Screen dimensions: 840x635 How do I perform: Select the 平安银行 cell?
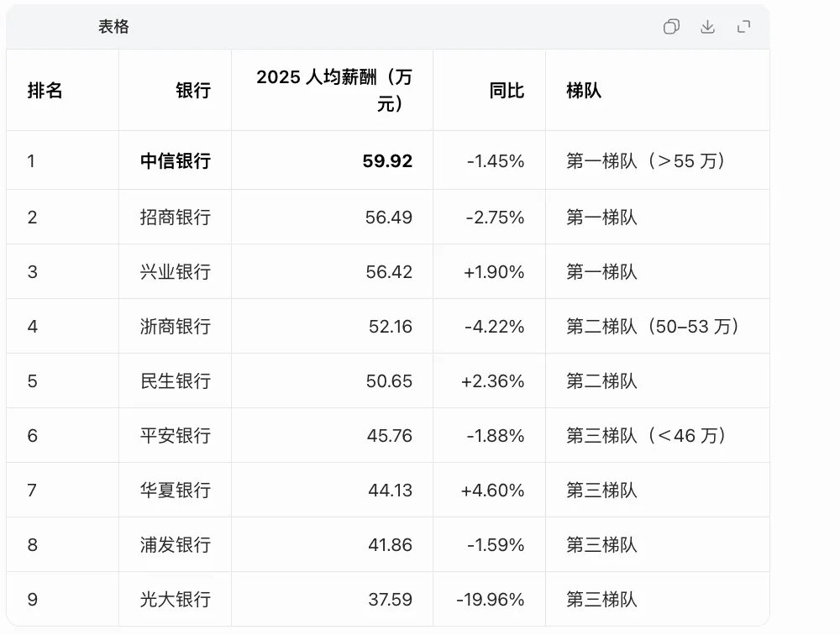point(176,436)
